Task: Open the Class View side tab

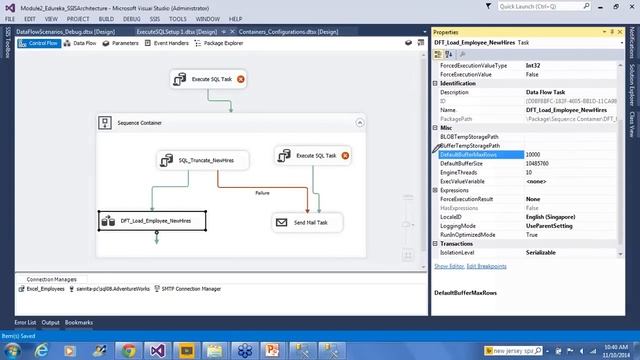Action: pyautogui.click(x=631, y=124)
